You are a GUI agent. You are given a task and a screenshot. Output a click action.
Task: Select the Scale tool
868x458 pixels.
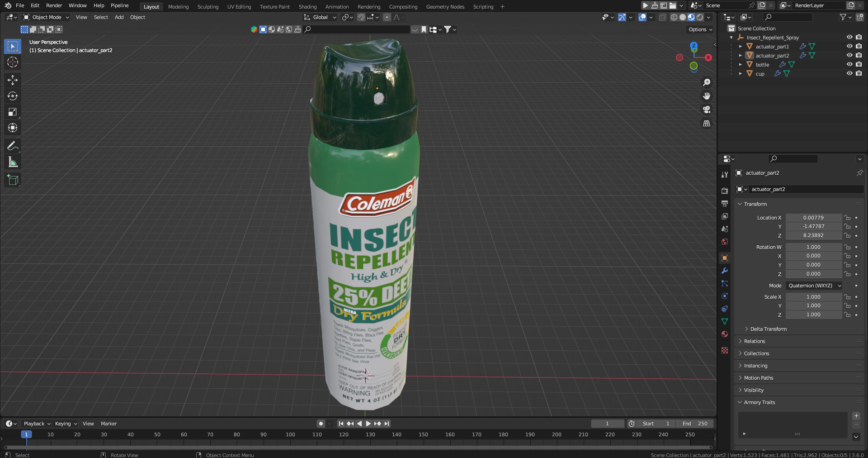pyautogui.click(x=13, y=112)
